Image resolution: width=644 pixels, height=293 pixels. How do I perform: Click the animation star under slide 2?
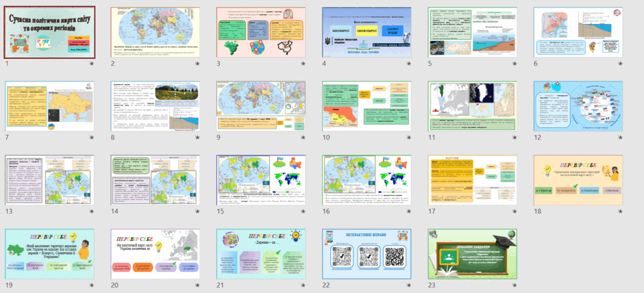[197, 64]
